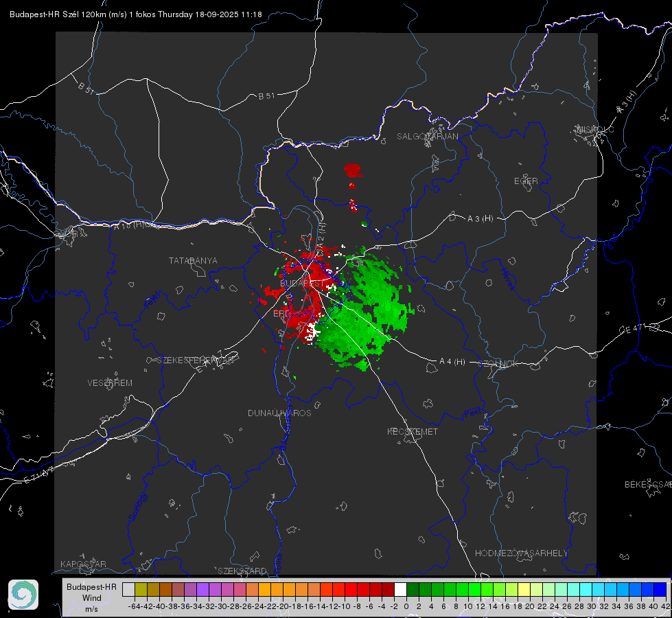
Task: Click the A 3 (H) label near Eger
Action: (x=480, y=218)
